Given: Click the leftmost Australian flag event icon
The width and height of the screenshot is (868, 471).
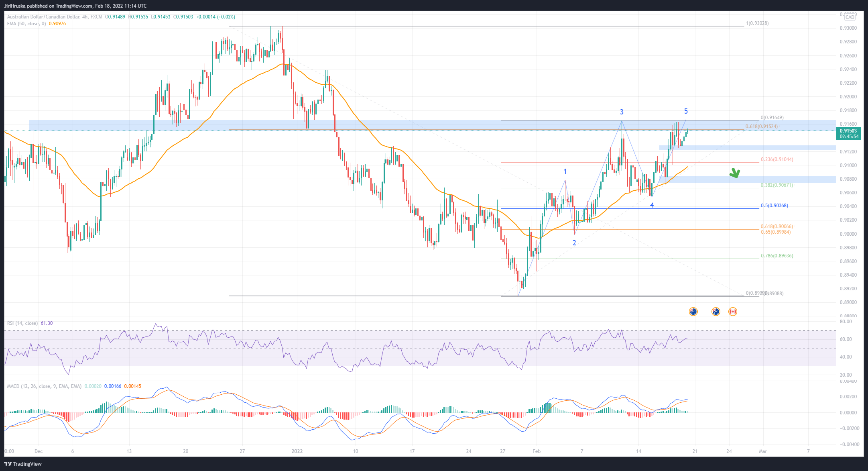Looking at the screenshot, I should pos(693,312).
